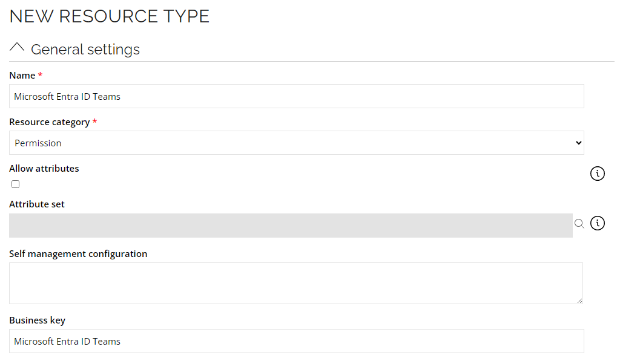
Task: Click the NEW RESOURCE TYPE page title
Action: 110,16
